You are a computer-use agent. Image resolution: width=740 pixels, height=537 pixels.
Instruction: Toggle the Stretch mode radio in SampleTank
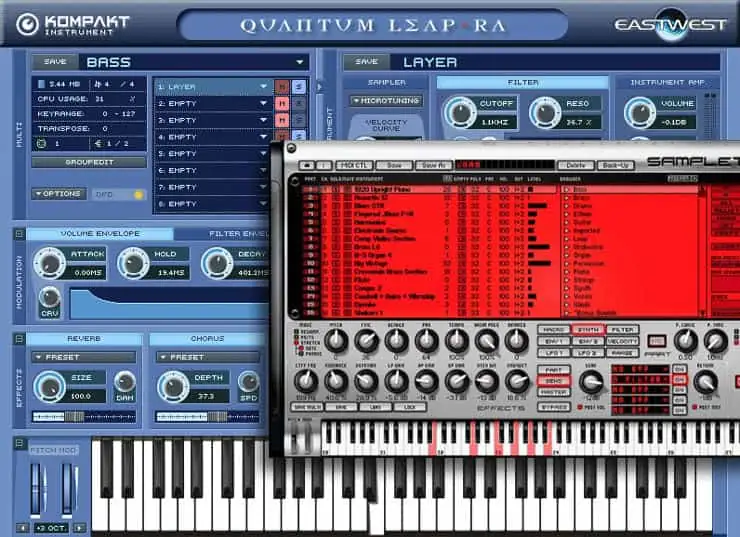tap(297, 344)
